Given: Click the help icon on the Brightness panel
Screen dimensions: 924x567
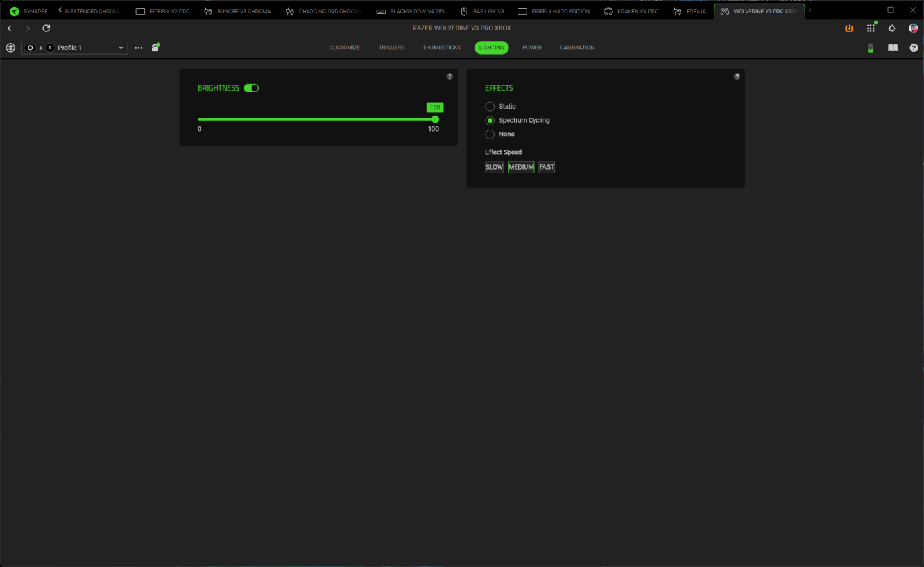Looking at the screenshot, I should (450, 76).
